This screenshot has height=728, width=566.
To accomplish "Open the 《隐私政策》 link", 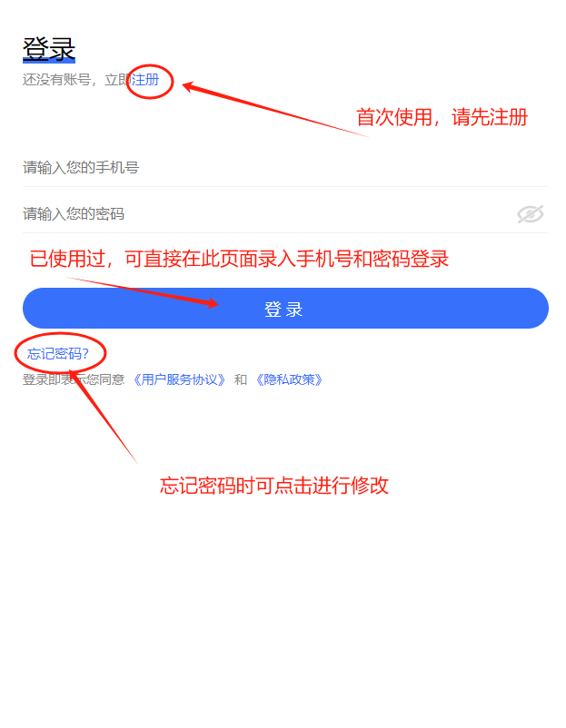I will point(289,379).
